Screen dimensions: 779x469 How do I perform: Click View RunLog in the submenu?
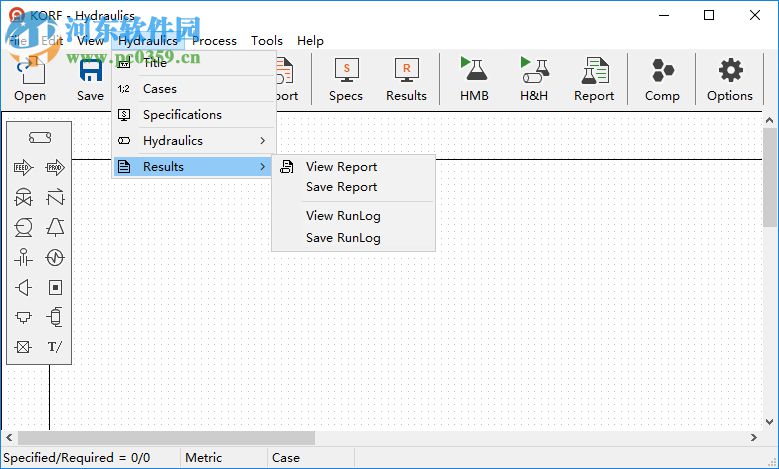tap(354, 216)
